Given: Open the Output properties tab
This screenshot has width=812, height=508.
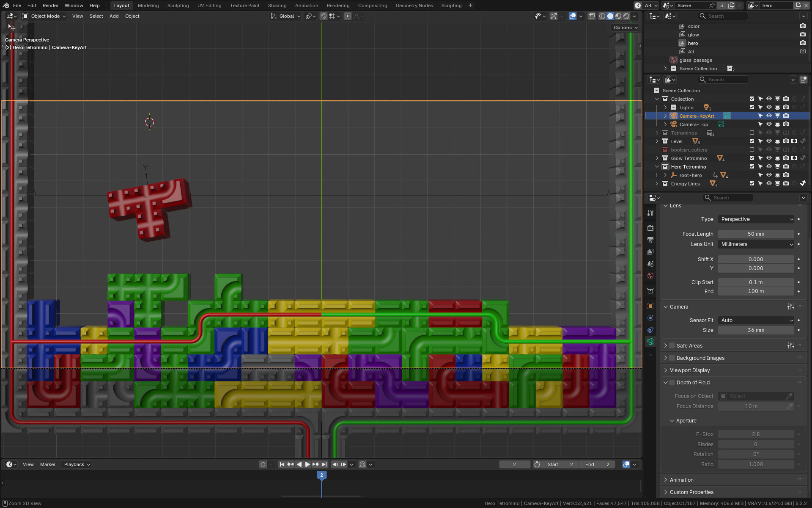Looking at the screenshot, I should pos(650,240).
